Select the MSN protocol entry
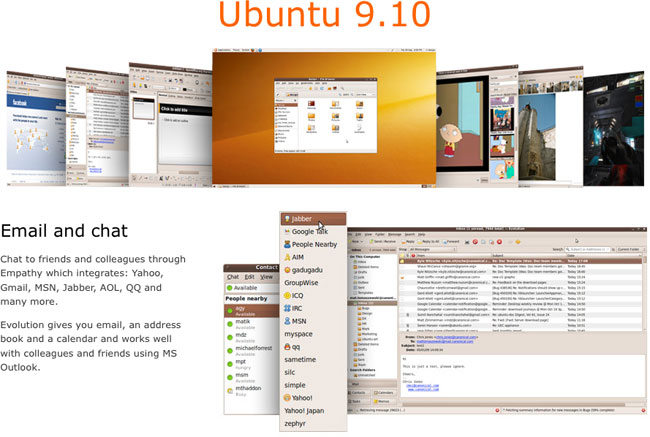The height and width of the screenshot is (437, 650). click(299, 321)
